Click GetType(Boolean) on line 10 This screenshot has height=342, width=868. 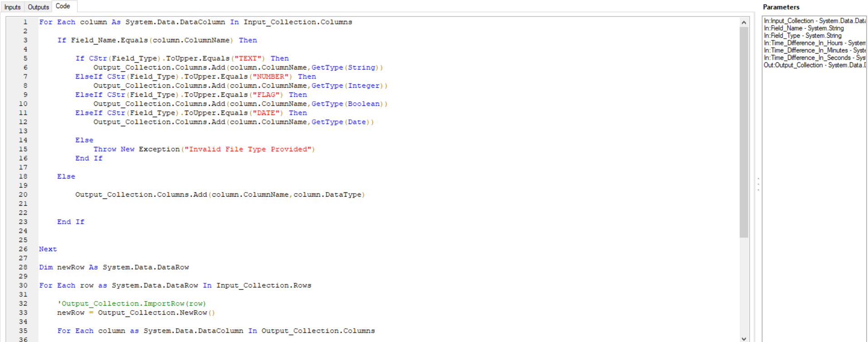coord(347,104)
